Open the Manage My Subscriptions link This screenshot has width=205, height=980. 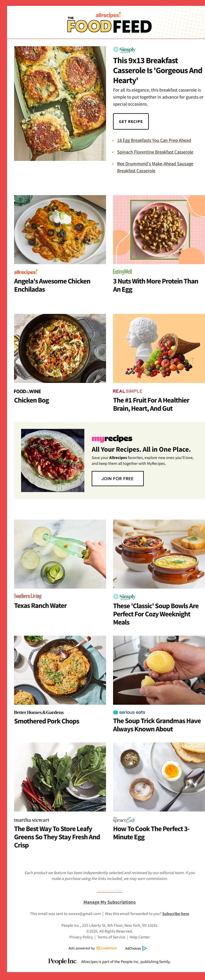click(x=109, y=902)
